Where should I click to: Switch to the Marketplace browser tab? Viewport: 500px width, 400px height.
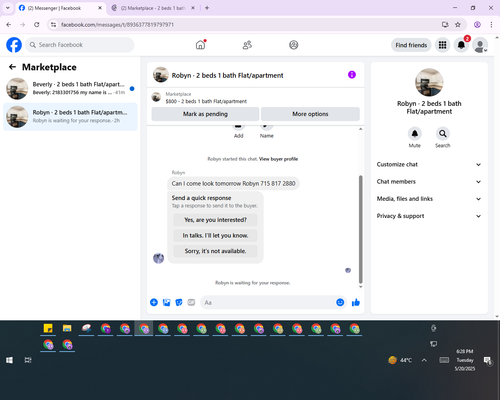pos(153,8)
